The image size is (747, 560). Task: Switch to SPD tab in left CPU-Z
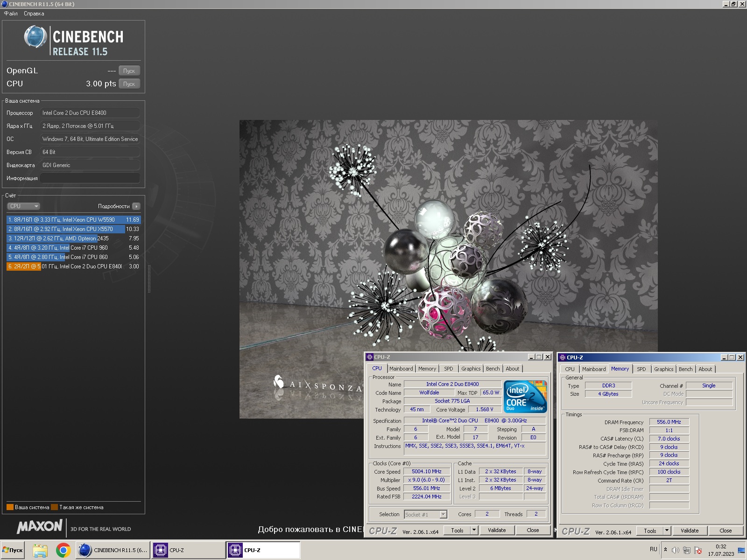[x=448, y=369]
